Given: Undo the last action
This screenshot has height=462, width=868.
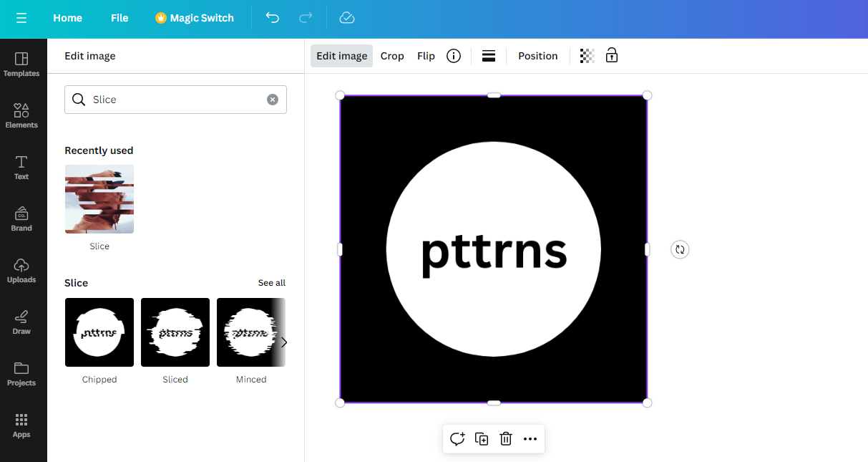Looking at the screenshot, I should click(x=273, y=18).
